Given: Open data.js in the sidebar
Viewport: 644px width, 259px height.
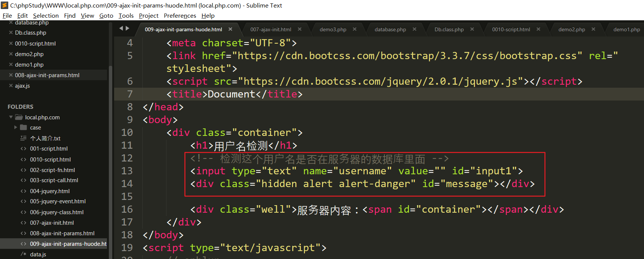Looking at the screenshot, I should click(38, 254).
